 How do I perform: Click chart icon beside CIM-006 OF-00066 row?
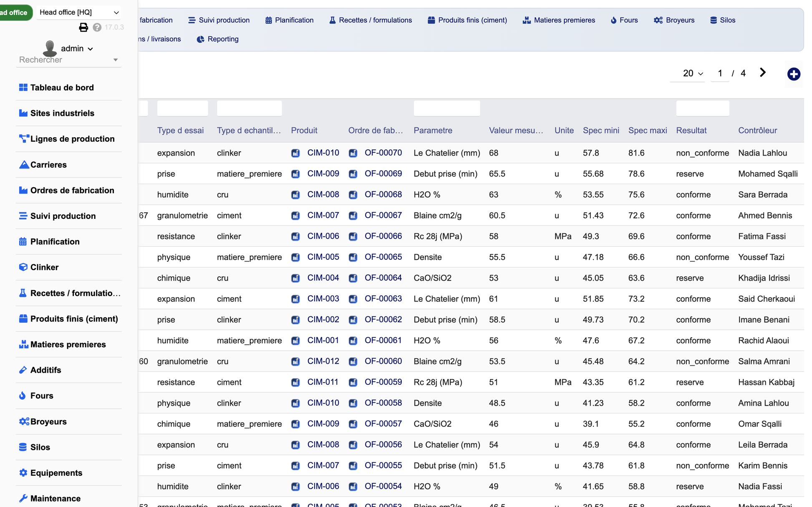[295, 236]
